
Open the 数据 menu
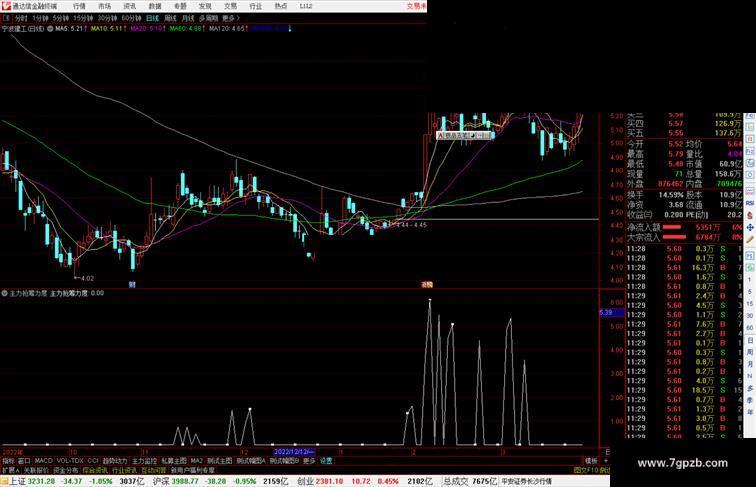tap(155, 6)
